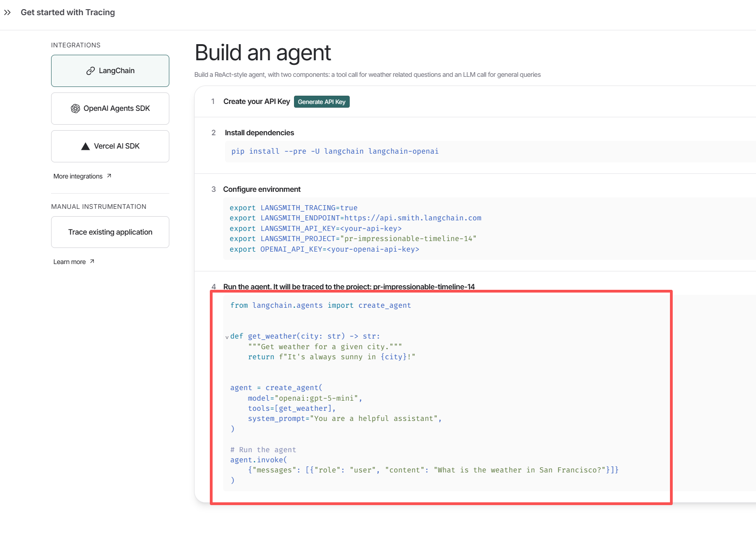Open the More integrations link
This screenshot has height=552, width=756.
coord(82,176)
